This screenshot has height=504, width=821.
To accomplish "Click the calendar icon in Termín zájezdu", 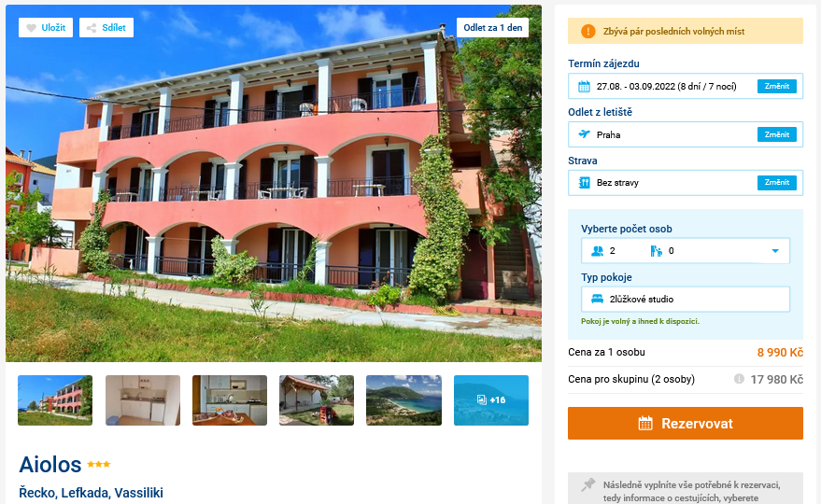I will pyautogui.click(x=584, y=87).
